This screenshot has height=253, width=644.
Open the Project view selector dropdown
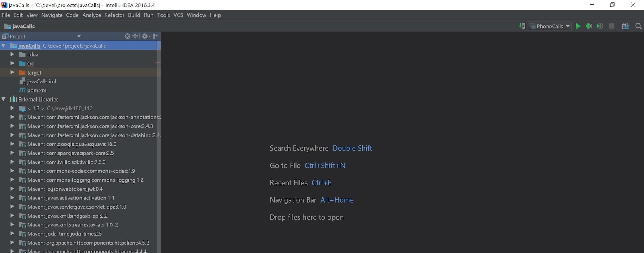[79, 36]
